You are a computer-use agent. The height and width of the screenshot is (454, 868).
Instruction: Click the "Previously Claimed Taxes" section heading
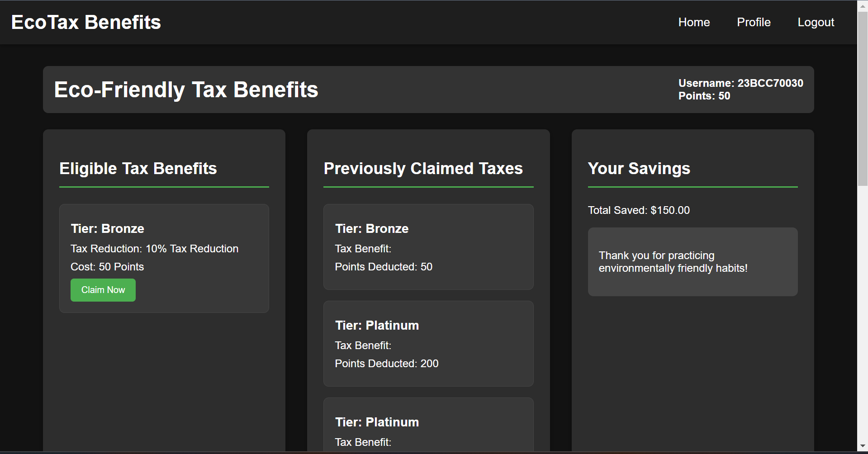pyautogui.click(x=423, y=169)
